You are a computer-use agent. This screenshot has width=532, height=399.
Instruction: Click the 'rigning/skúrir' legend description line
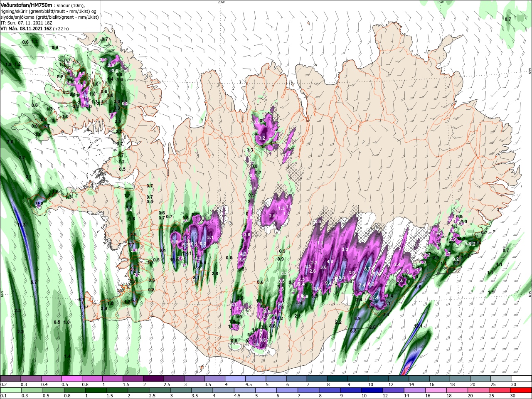(x=49, y=11)
